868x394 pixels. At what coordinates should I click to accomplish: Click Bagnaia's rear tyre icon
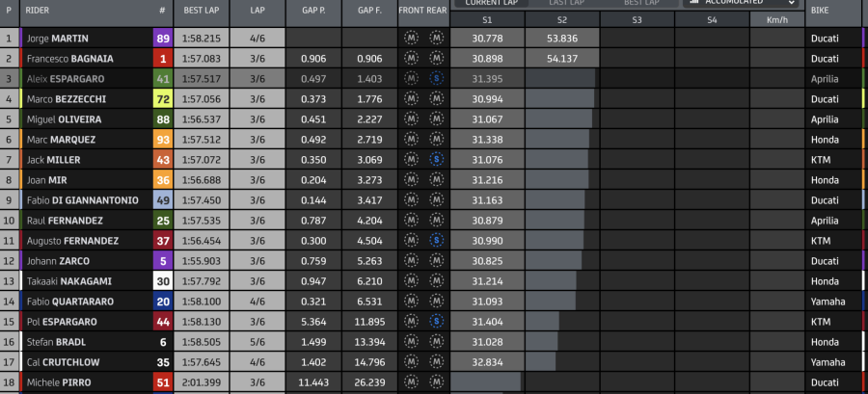[x=436, y=59]
